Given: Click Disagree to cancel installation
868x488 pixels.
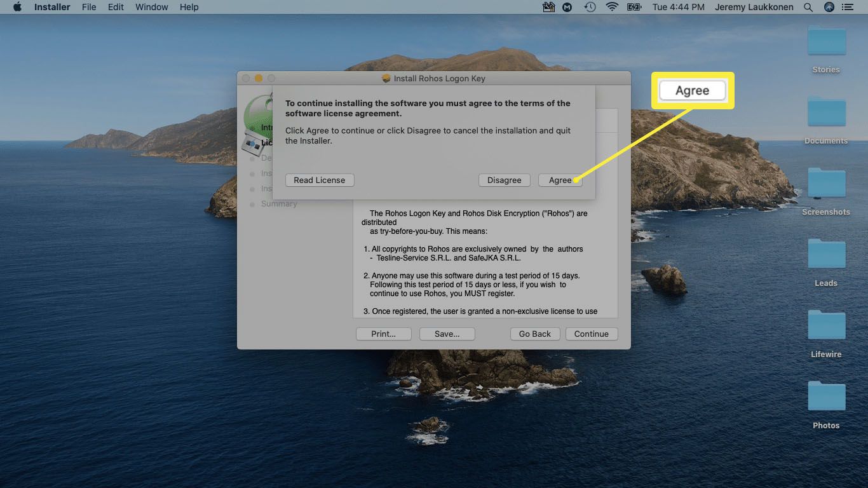Looking at the screenshot, I should (504, 180).
